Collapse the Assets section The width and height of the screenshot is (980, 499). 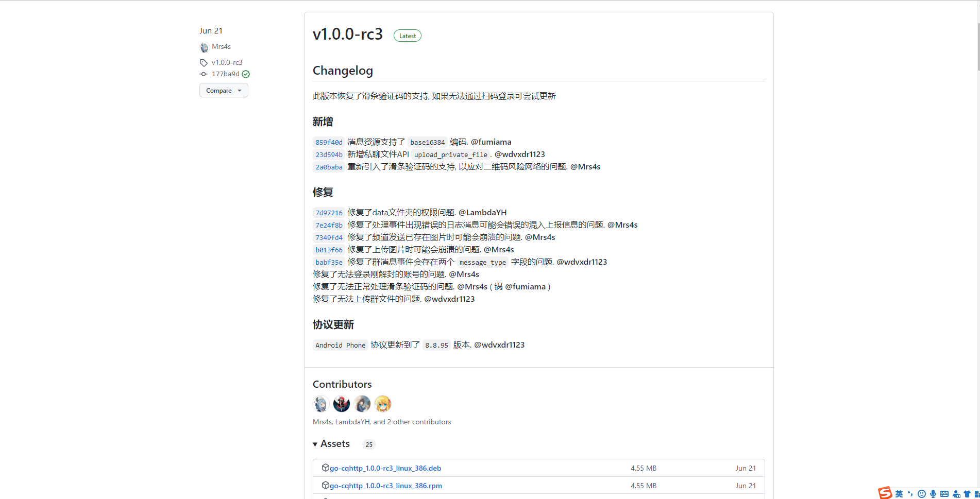coord(315,444)
